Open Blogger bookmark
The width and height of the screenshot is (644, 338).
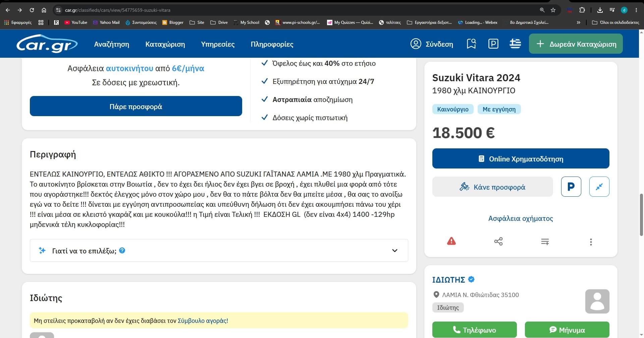pos(173,22)
